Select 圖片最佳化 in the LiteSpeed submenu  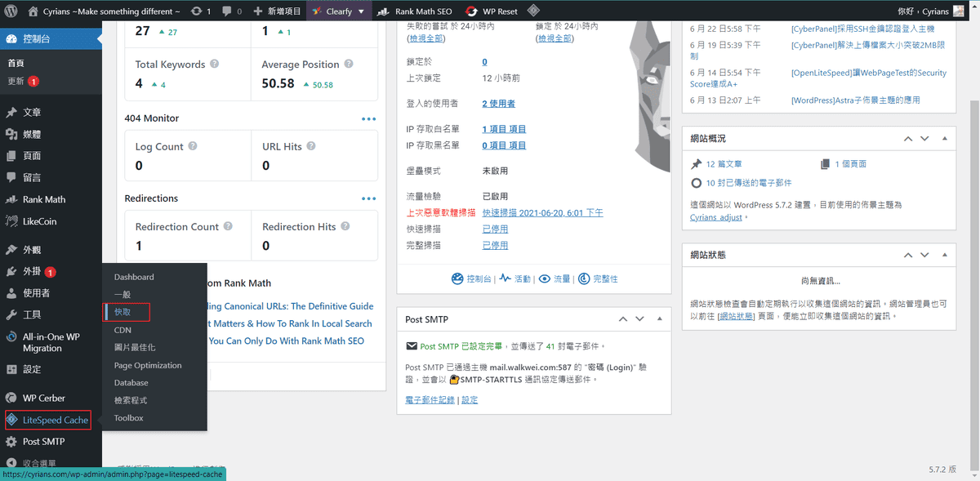click(x=135, y=348)
